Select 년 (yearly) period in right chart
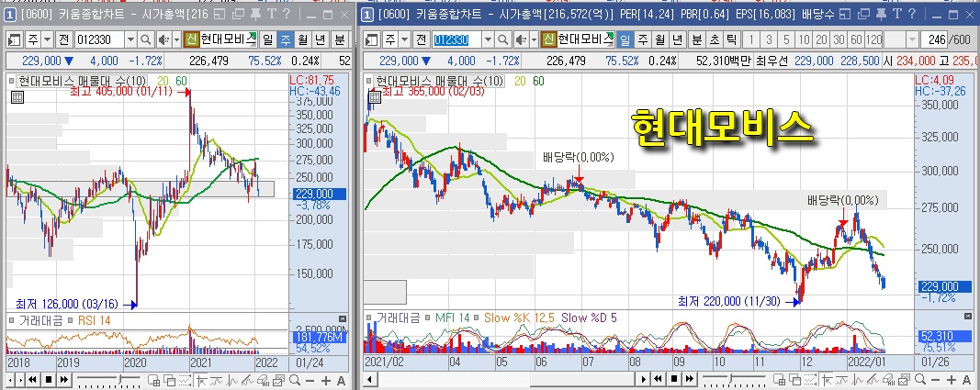The width and height of the screenshot is (980, 390). pos(677,40)
